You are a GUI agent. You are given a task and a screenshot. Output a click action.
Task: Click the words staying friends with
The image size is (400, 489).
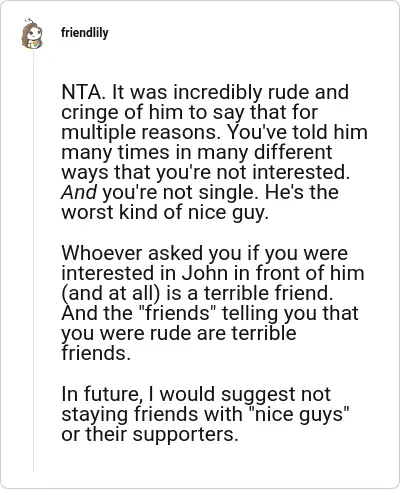pos(152,415)
